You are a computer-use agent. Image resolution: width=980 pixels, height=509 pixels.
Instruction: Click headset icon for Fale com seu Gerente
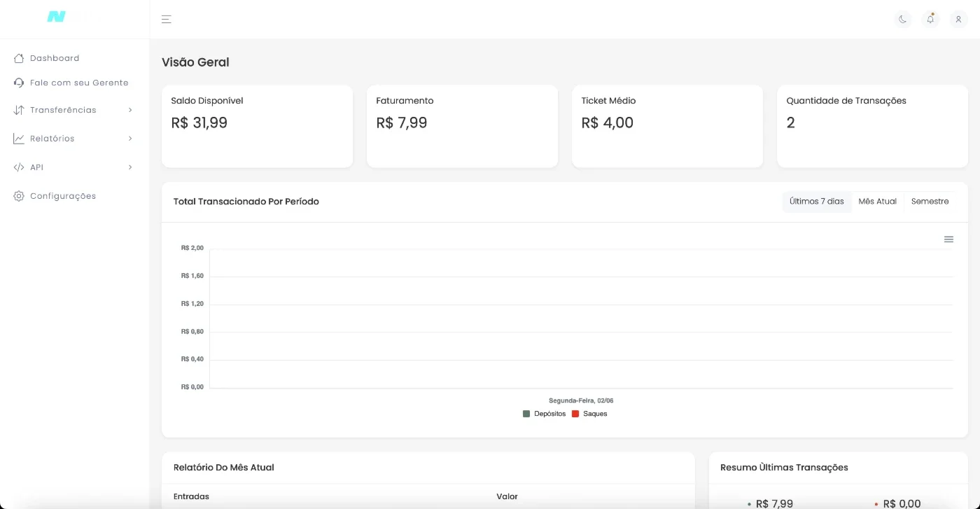[19, 83]
